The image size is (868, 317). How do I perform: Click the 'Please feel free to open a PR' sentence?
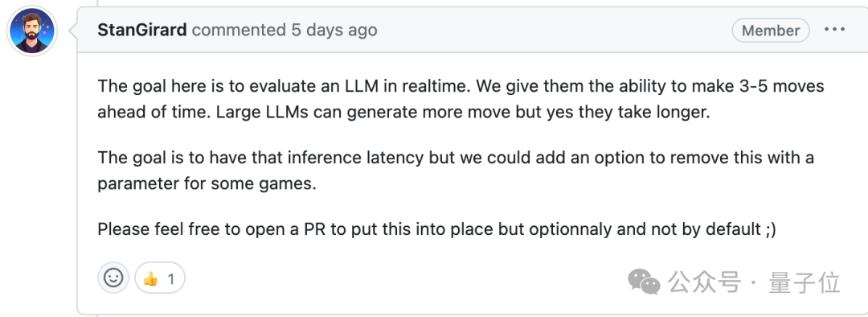(436, 228)
